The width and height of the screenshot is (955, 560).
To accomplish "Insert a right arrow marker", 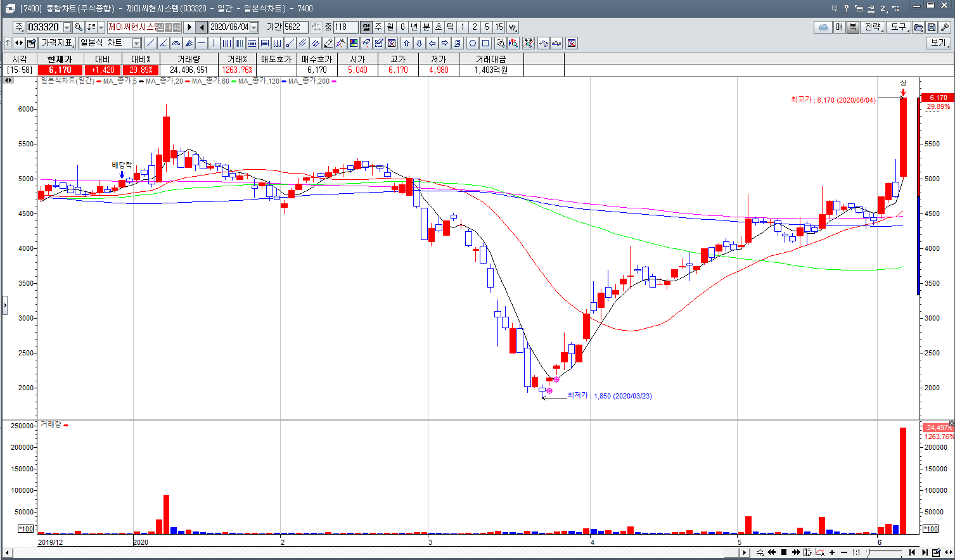I will coord(444,43).
